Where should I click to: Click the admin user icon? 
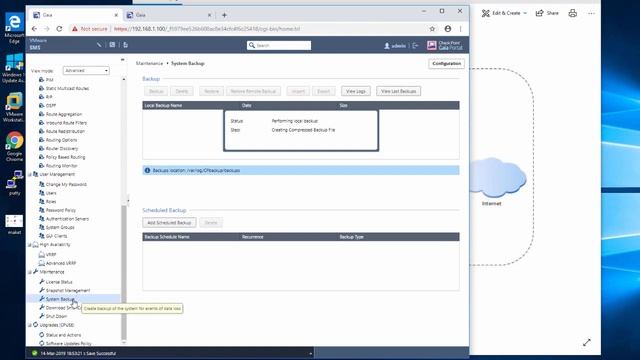[x=387, y=46]
